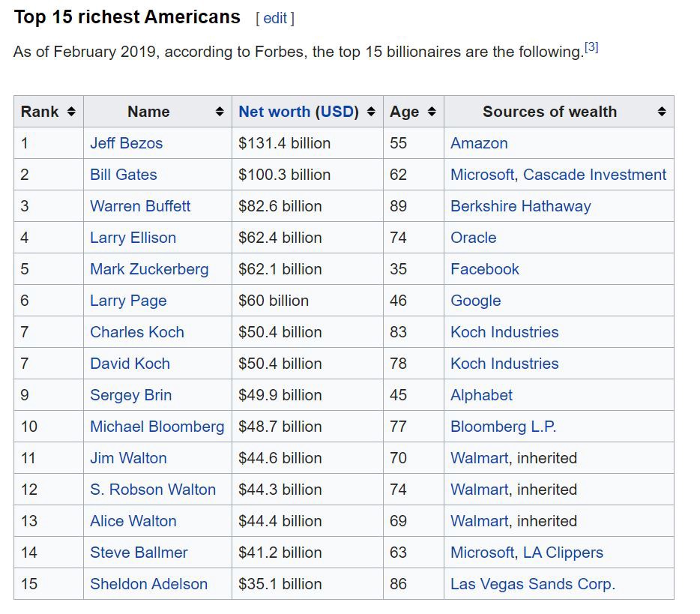The width and height of the screenshot is (700, 614).
Task: Open the Mark Zuckerberg link
Action: click(149, 269)
